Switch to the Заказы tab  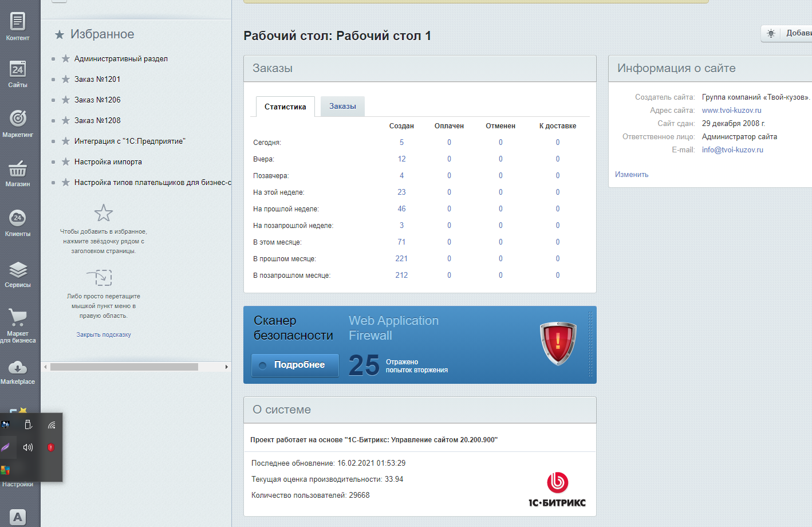342,106
